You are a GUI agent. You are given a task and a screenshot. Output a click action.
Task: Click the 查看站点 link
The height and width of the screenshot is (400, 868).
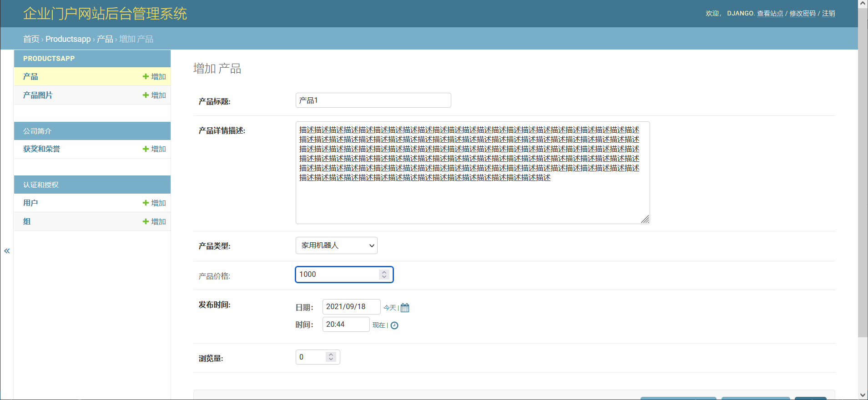tap(770, 14)
